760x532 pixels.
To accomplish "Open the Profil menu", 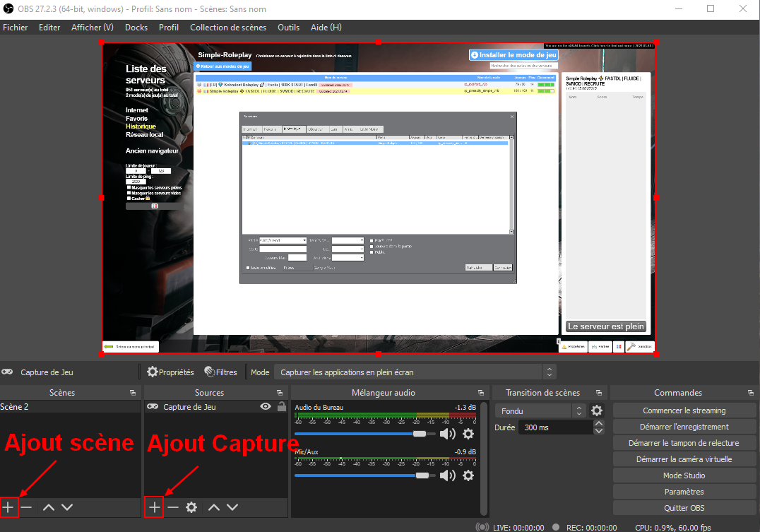I will (x=169, y=27).
